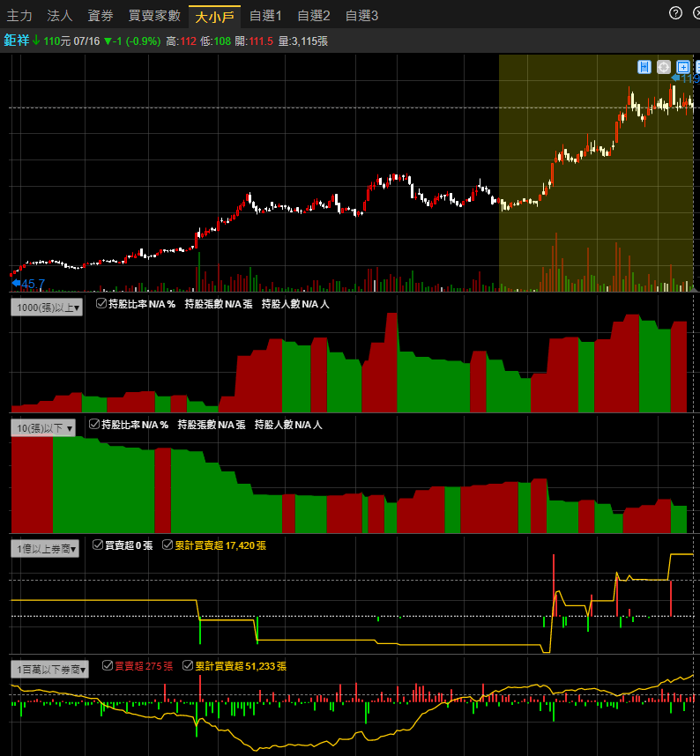Toggle the 買賣超 275張 checkbox
The image size is (700, 756).
(108, 665)
